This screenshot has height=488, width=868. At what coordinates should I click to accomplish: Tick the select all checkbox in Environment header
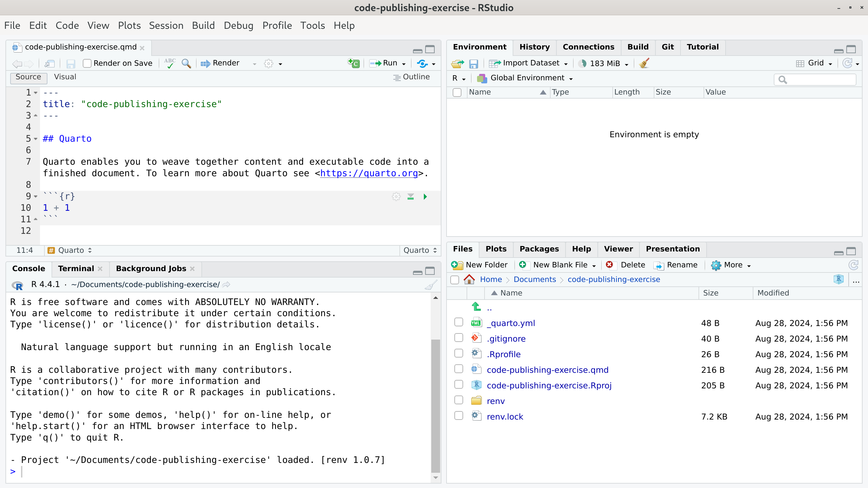pyautogui.click(x=457, y=93)
